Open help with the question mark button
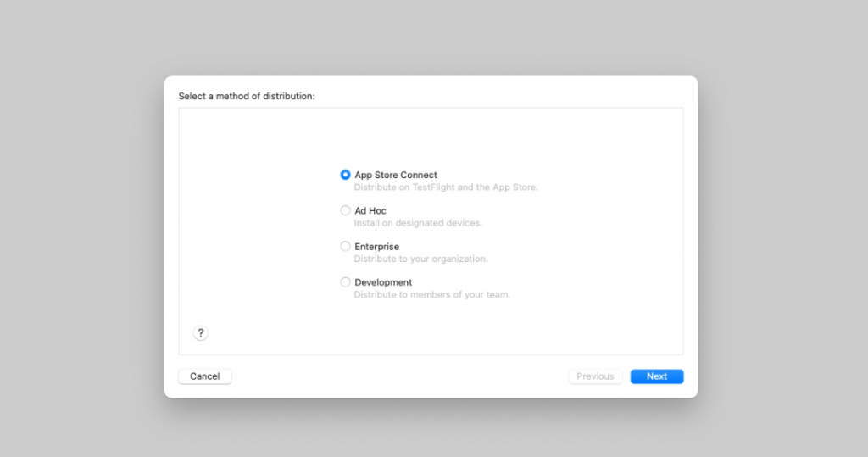Image resolution: width=868 pixels, height=457 pixels. click(x=200, y=333)
